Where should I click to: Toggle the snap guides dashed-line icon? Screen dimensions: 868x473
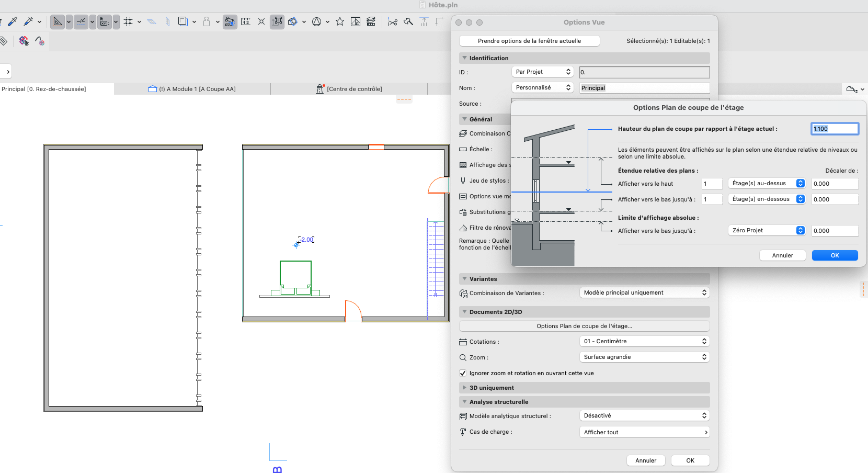(x=81, y=21)
